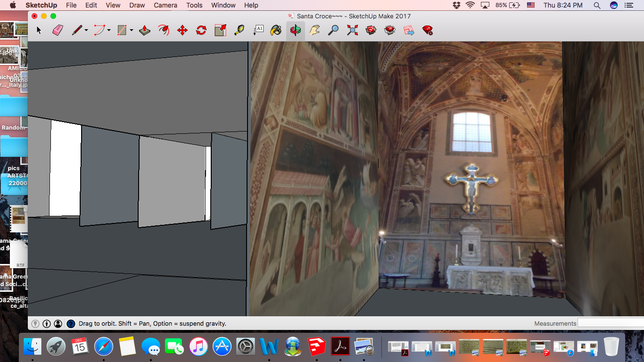Open the File menu
The image size is (644, 362).
point(71,5)
